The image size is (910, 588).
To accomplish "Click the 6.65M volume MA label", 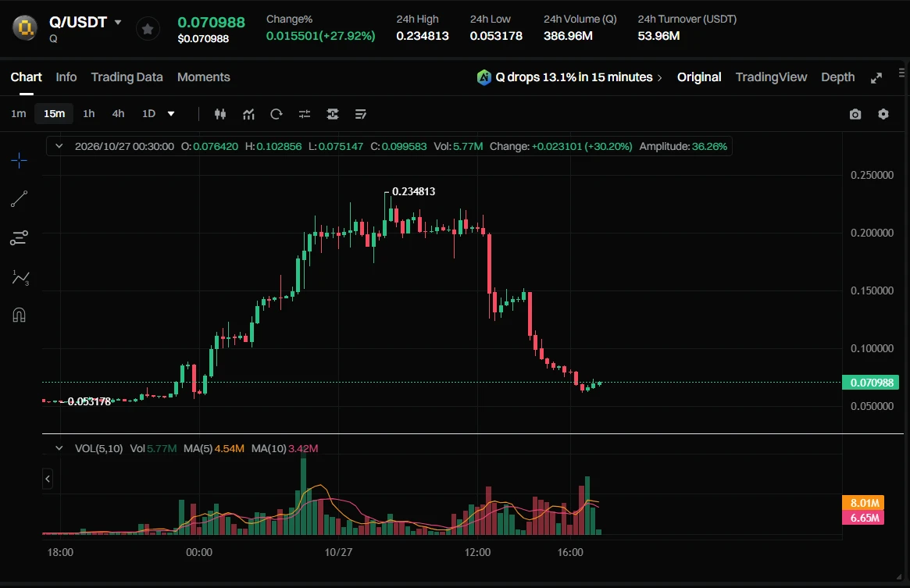I will (864, 518).
